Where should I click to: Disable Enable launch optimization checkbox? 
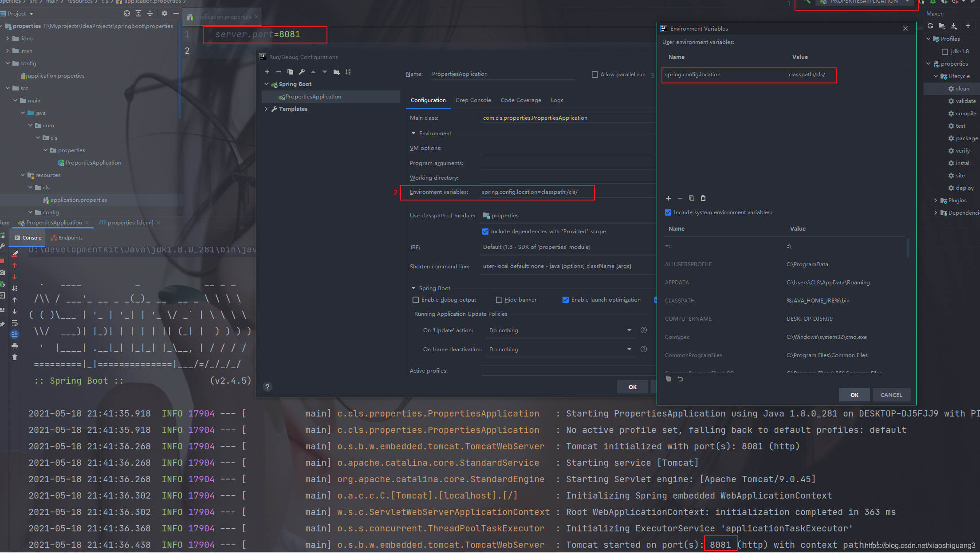coord(566,300)
